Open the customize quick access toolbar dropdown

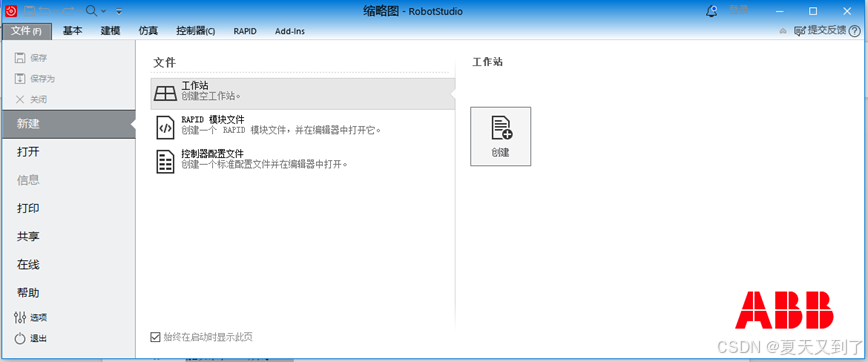point(119,11)
